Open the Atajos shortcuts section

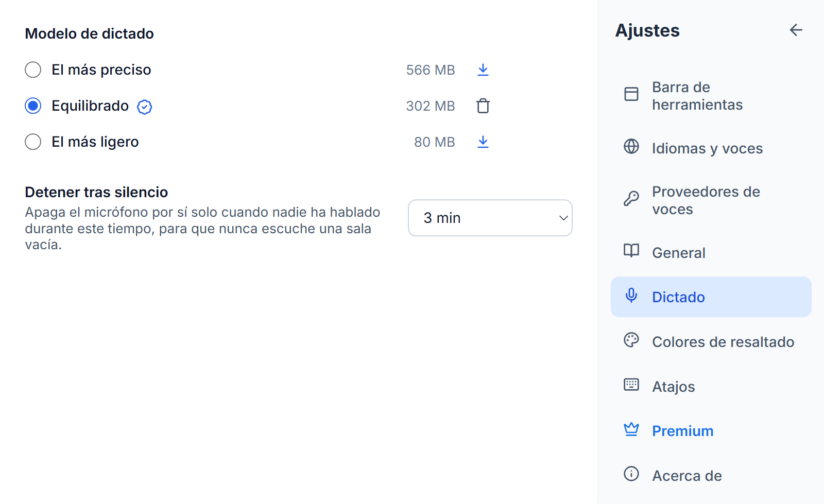coord(711,387)
